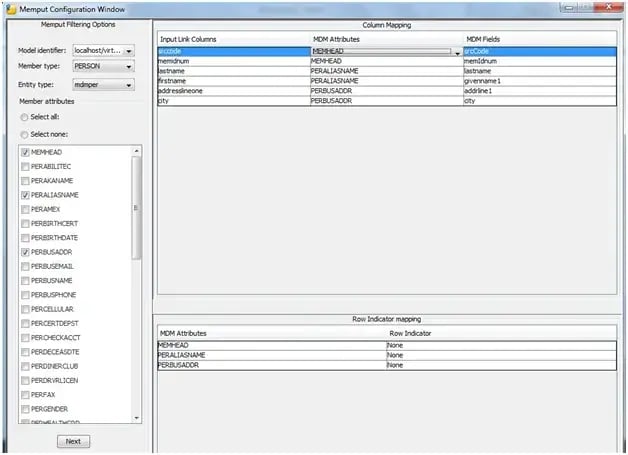Select the memidnum input column cell
This screenshot has height=455, width=628.
click(234, 61)
